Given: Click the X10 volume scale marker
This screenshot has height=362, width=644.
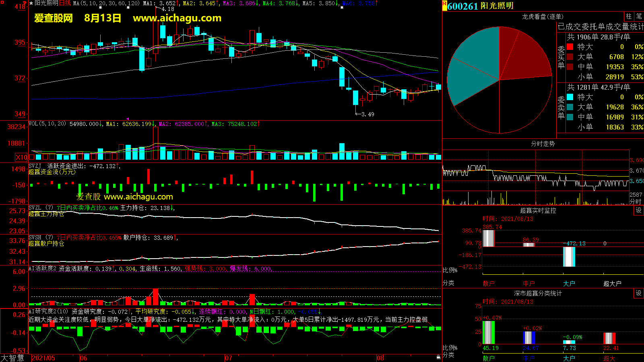Looking at the screenshot, I should point(21,157).
